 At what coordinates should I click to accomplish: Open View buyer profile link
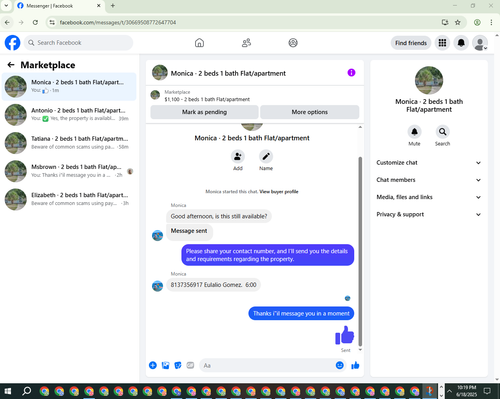pos(279,192)
